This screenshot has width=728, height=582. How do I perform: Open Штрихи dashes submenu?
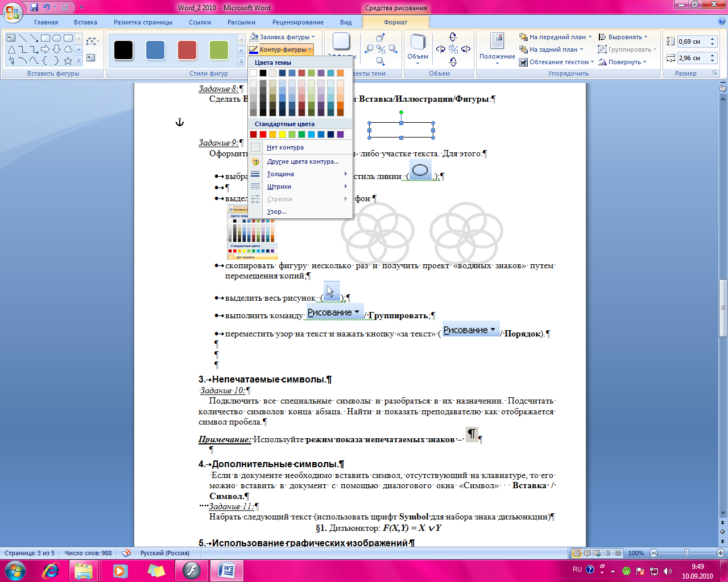pos(300,186)
